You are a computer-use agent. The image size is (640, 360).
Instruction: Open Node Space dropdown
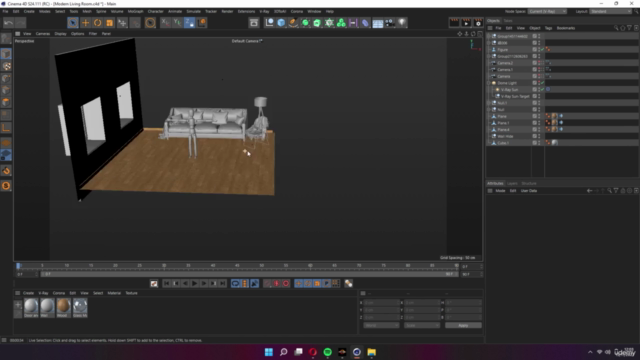point(547,11)
